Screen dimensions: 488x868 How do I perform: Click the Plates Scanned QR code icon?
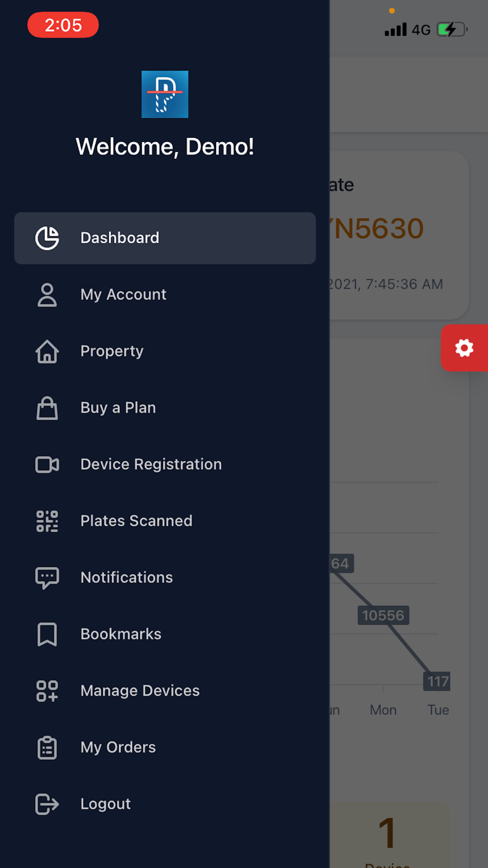click(x=47, y=521)
